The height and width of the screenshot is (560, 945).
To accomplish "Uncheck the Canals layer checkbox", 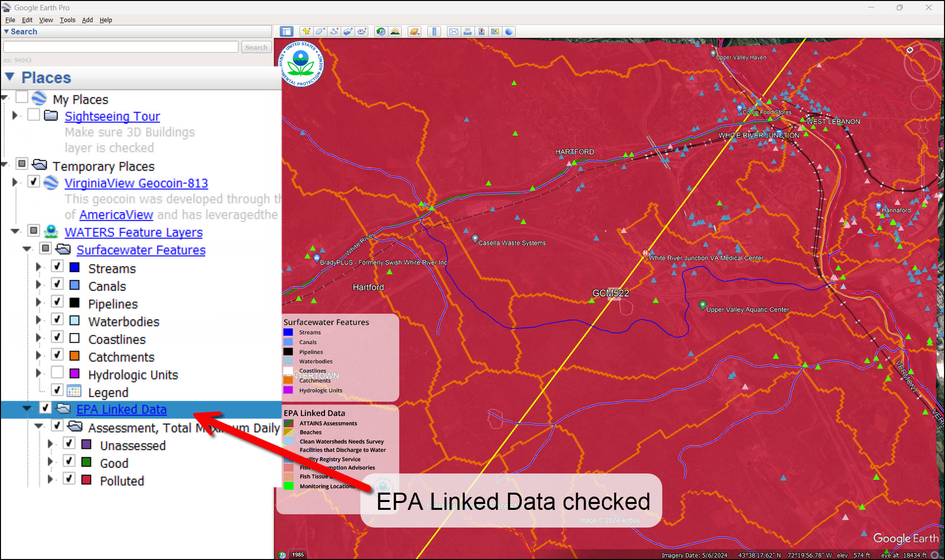I will pos(57,284).
